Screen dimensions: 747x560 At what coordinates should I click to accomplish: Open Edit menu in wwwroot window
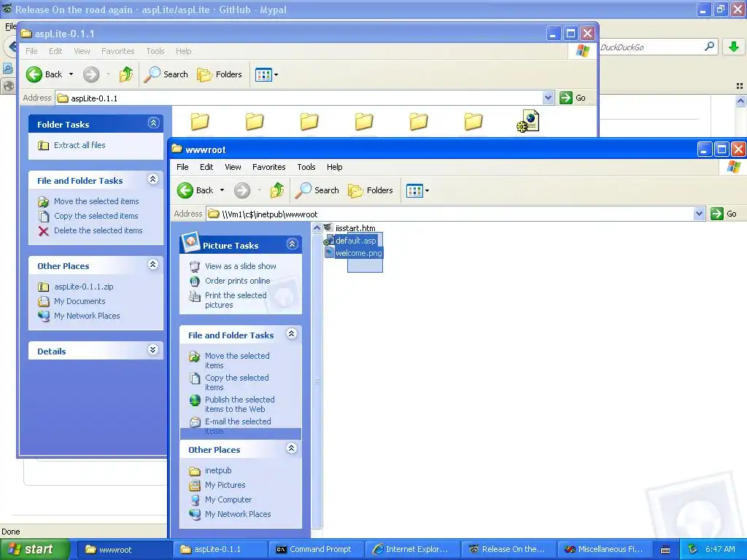(x=206, y=167)
